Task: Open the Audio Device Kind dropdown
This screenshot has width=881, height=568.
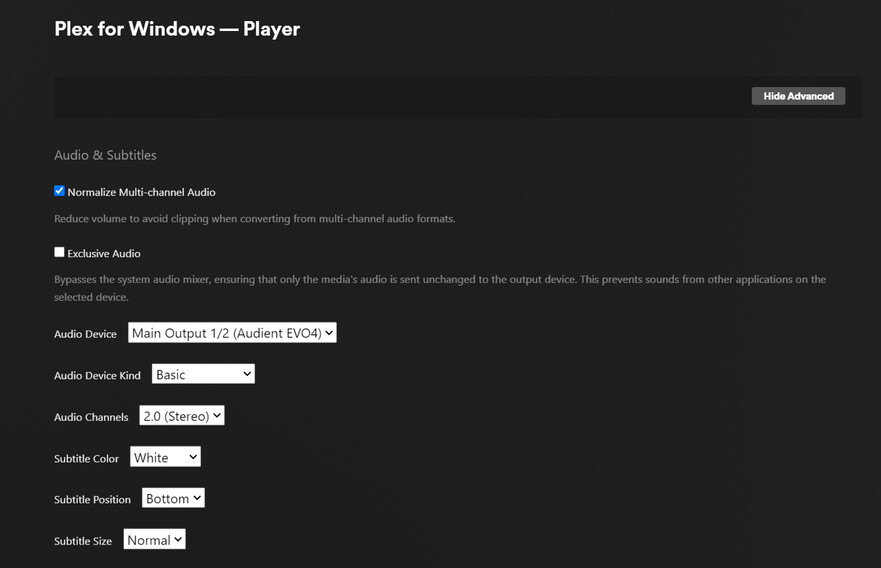Action: [203, 374]
